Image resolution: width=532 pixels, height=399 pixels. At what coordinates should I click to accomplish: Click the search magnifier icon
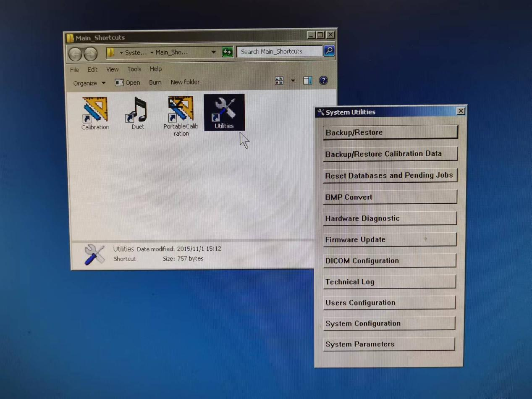pos(329,51)
